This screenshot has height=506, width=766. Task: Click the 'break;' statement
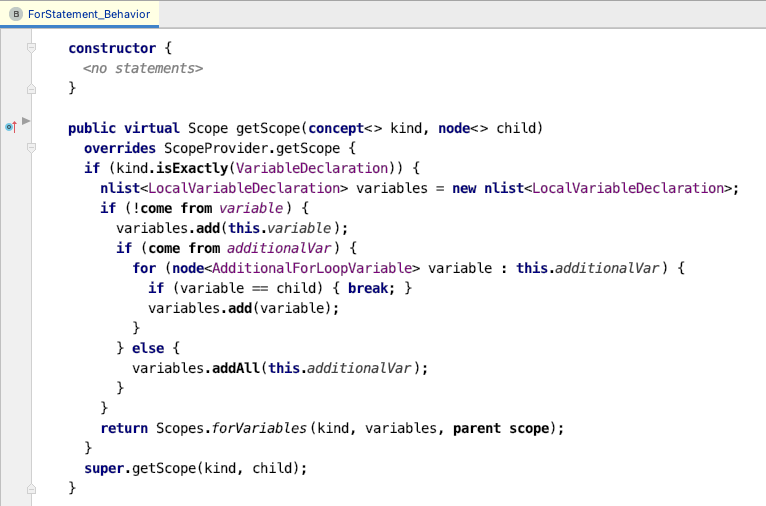pyautogui.click(x=371, y=288)
